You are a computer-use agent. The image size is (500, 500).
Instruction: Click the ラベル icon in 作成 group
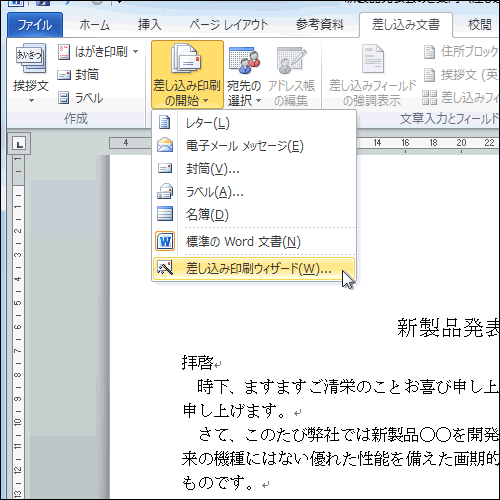[63, 98]
